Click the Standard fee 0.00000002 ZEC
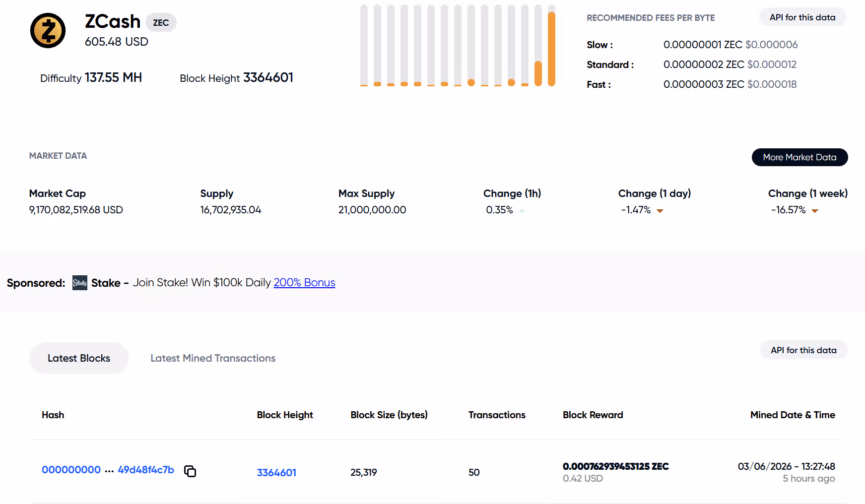Image resolution: width=865 pixels, height=504 pixels. (x=704, y=64)
